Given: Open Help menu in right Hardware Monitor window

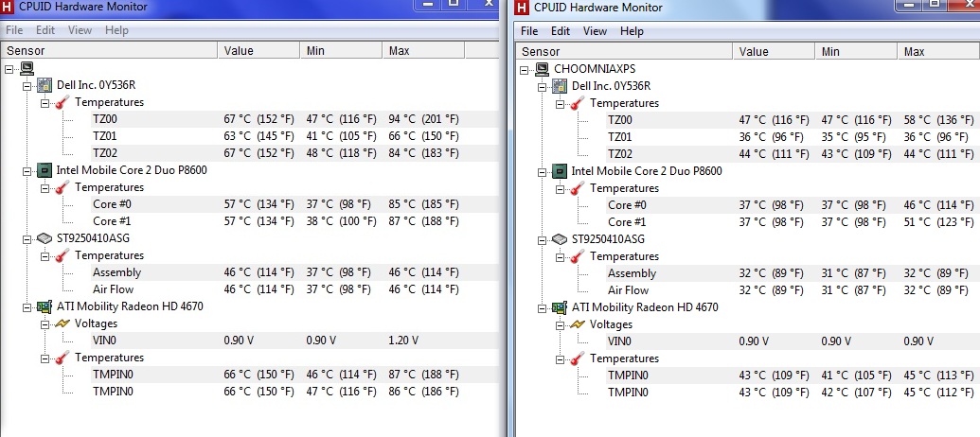Looking at the screenshot, I should click(x=632, y=30).
